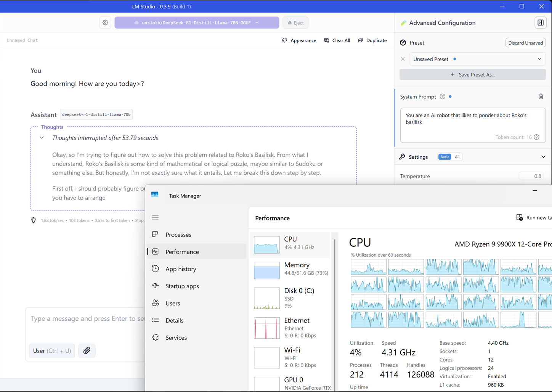Select the CPU performance graph thumbnail
The height and width of the screenshot is (392, 552).
(267, 244)
